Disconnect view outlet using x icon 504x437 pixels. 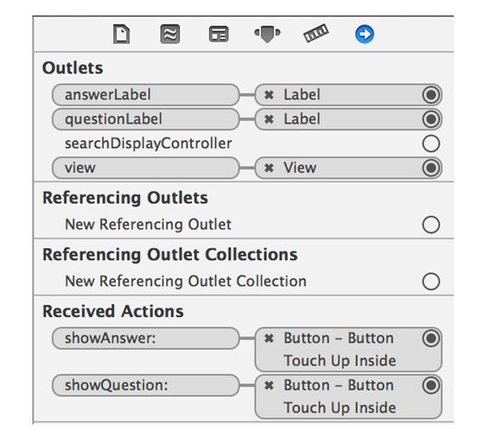[x=269, y=167]
